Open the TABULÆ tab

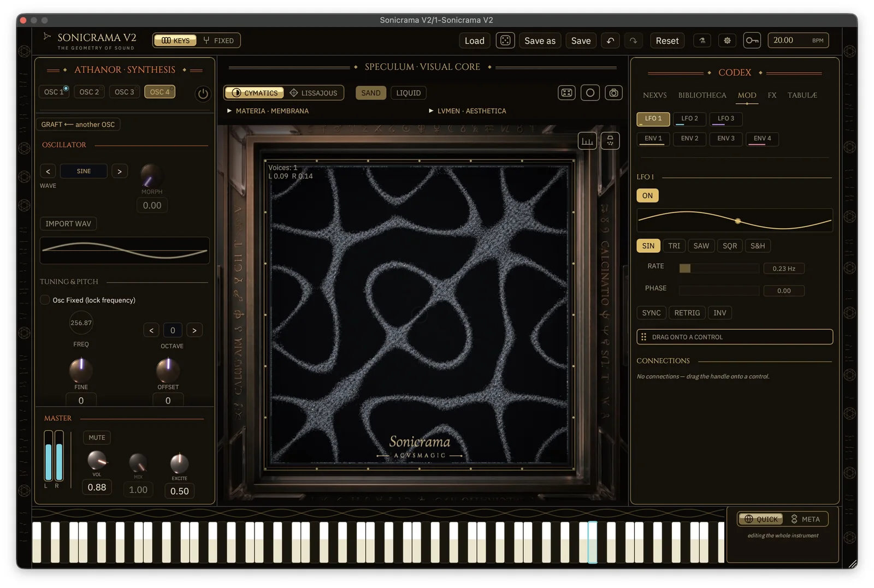[x=802, y=95]
